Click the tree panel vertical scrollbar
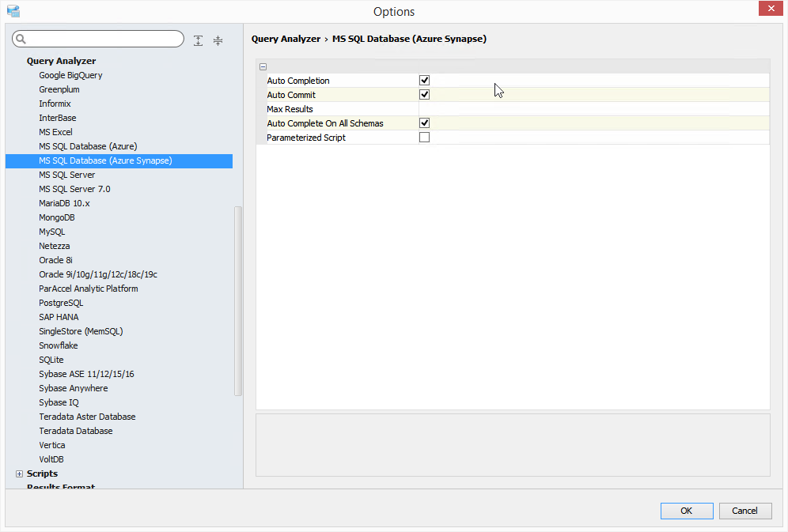788x532 pixels. tap(238, 300)
